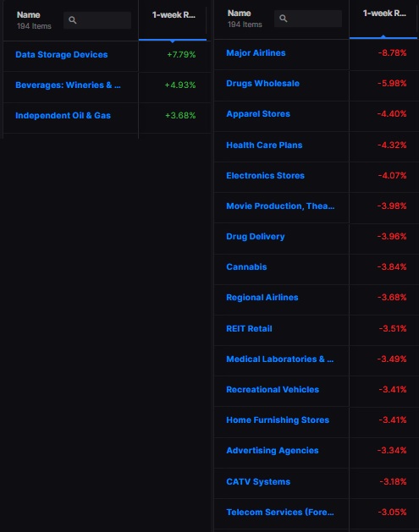
Task: Open Independent Oil & Gas link
Action: tap(63, 115)
